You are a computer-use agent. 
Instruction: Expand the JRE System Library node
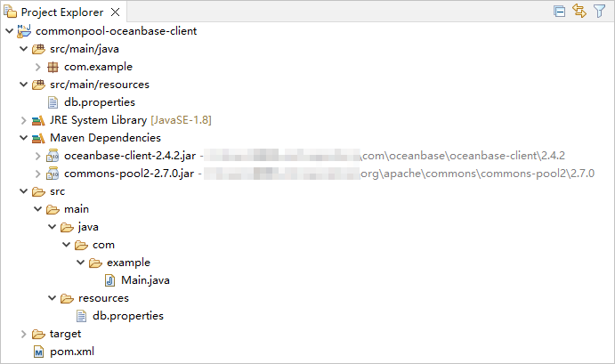(23, 120)
